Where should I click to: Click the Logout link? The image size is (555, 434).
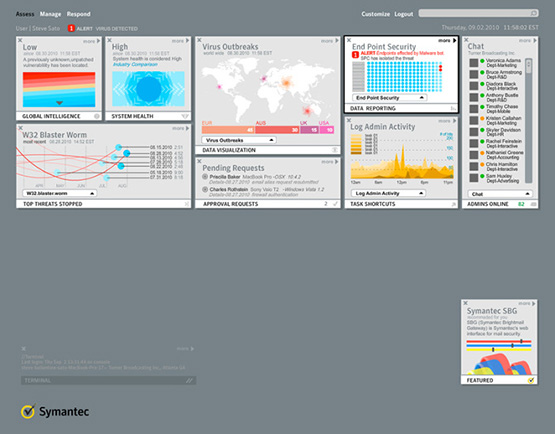pyautogui.click(x=404, y=14)
